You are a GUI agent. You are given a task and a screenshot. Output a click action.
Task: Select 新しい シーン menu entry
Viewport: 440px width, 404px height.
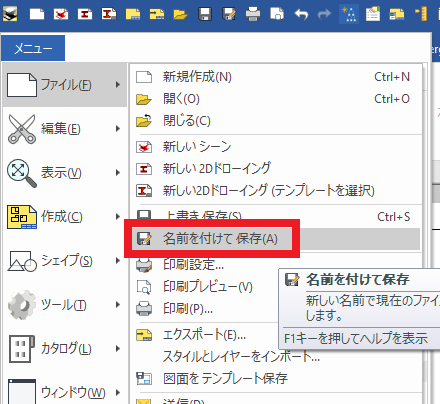click(276, 147)
